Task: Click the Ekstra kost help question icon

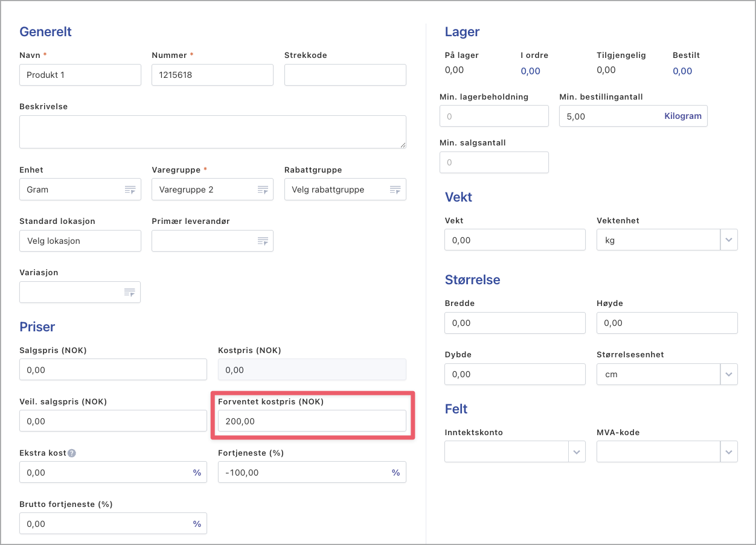Action: click(x=72, y=453)
